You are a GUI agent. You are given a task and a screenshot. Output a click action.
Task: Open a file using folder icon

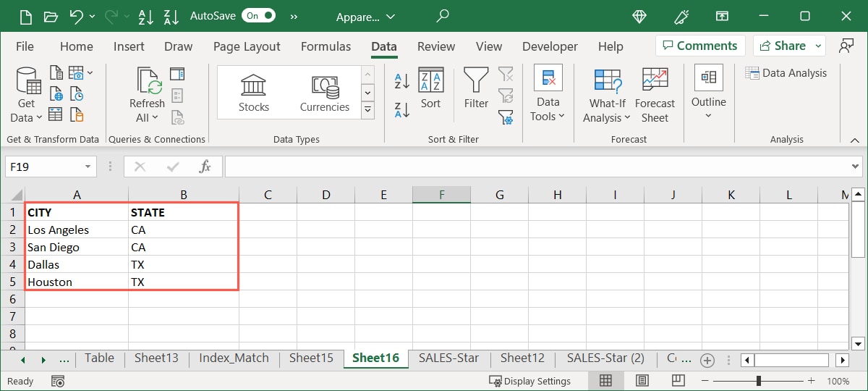pyautogui.click(x=51, y=16)
